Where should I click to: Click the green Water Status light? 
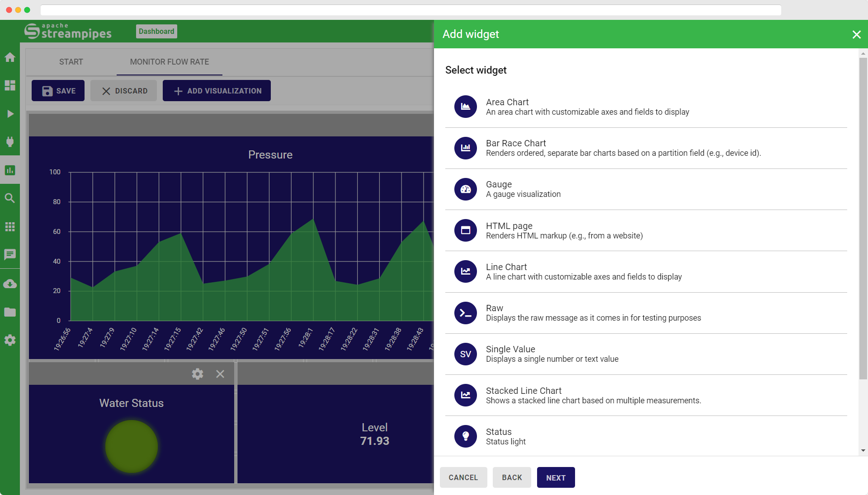[x=132, y=446]
